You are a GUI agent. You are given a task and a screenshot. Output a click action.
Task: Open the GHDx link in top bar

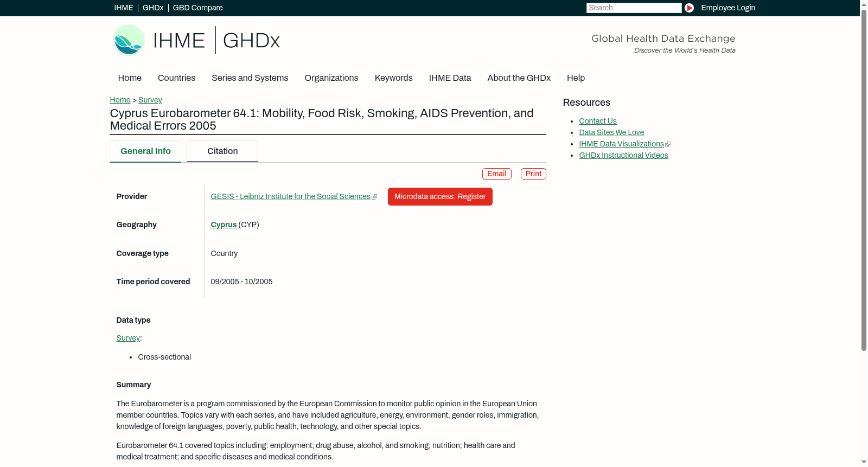[x=153, y=8]
